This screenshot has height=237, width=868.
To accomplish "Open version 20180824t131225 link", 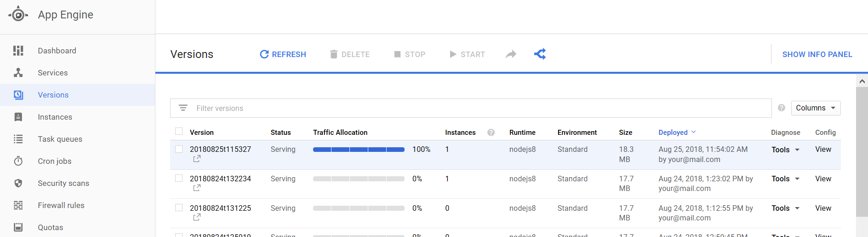I will 220,208.
